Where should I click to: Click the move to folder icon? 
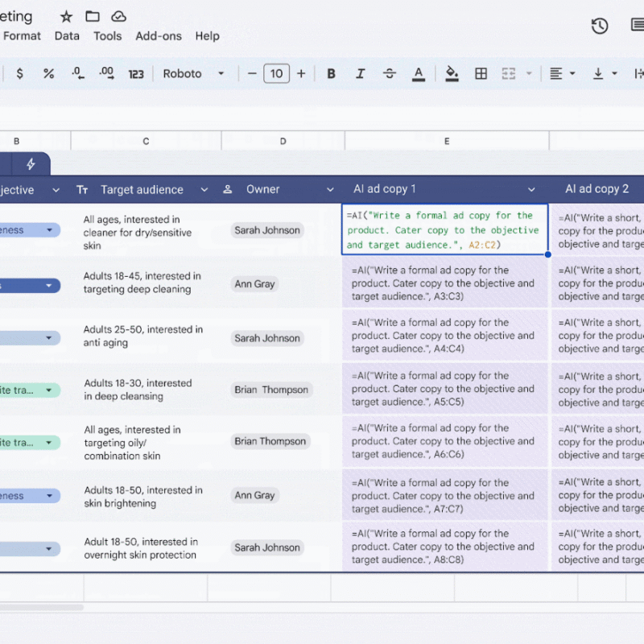tap(93, 16)
